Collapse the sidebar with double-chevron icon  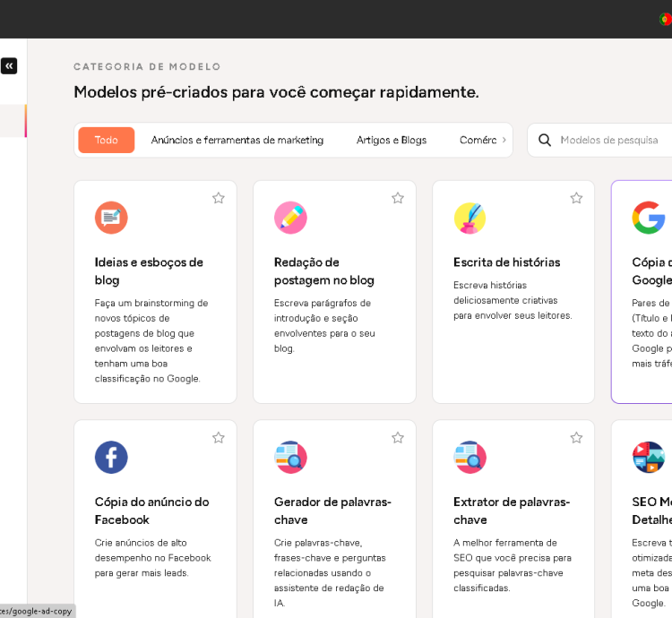(9, 66)
